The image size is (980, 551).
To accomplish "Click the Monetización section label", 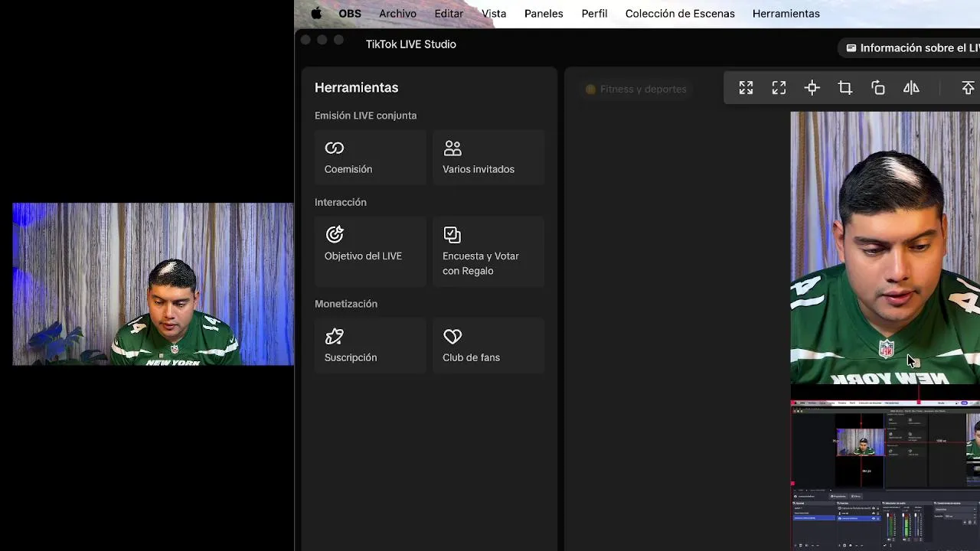I will point(345,304).
